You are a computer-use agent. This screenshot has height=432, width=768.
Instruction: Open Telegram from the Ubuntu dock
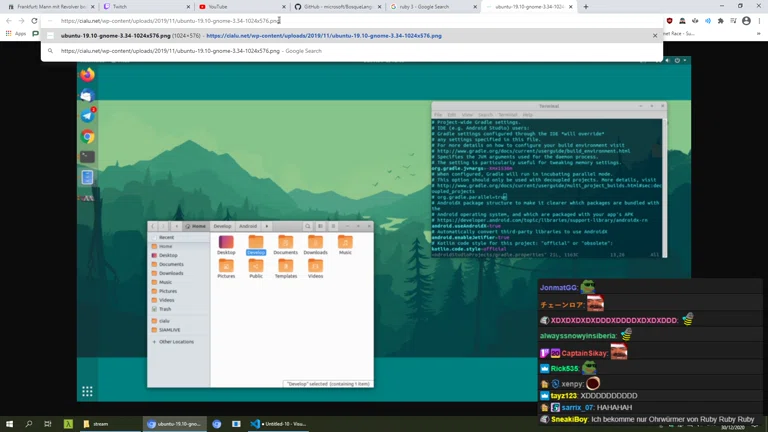pyautogui.click(x=87, y=116)
